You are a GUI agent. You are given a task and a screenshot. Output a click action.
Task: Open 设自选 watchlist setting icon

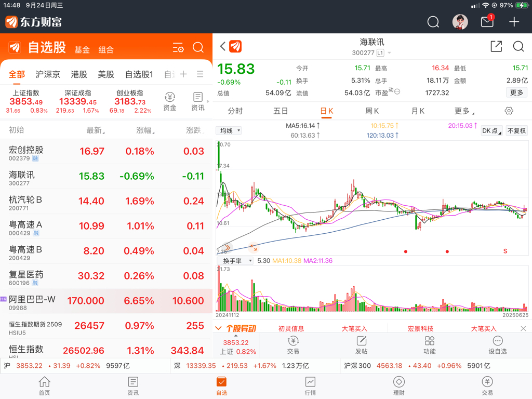point(498,345)
